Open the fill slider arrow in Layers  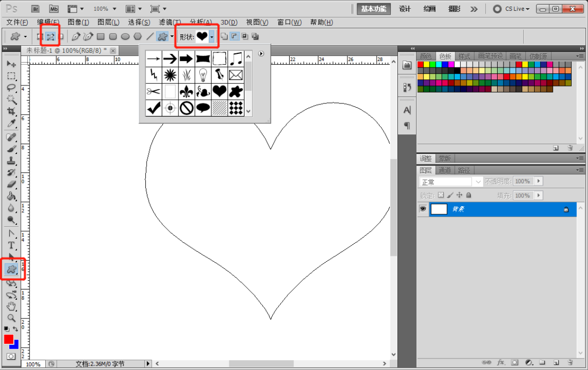[539, 195]
